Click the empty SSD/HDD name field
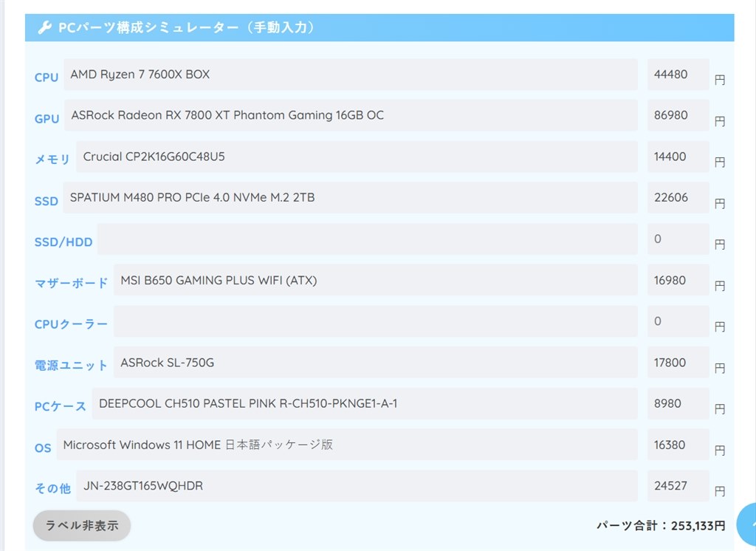756x551 pixels. [368, 239]
